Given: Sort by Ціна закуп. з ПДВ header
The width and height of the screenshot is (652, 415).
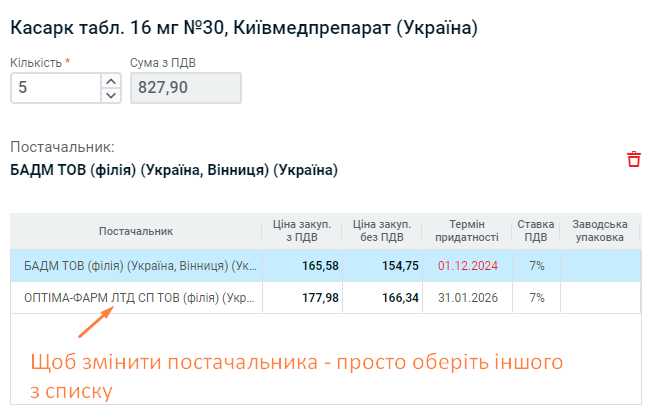Looking at the screenshot, I should pos(302,231).
